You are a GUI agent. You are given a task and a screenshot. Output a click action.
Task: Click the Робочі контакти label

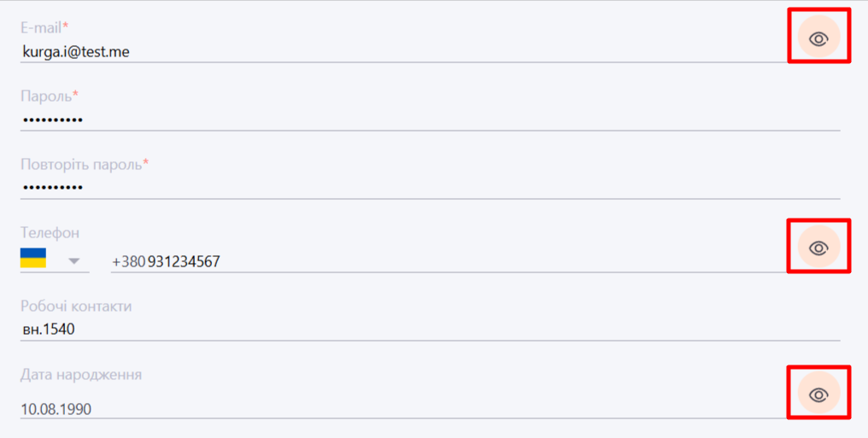point(76,307)
